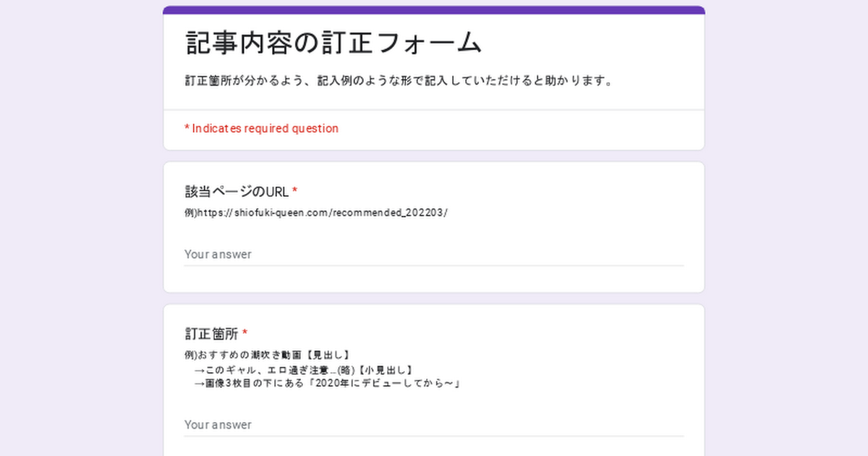The height and width of the screenshot is (456, 868).
Task: Click the example line ending with 【小見出し】
Action: (x=305, y=369)
